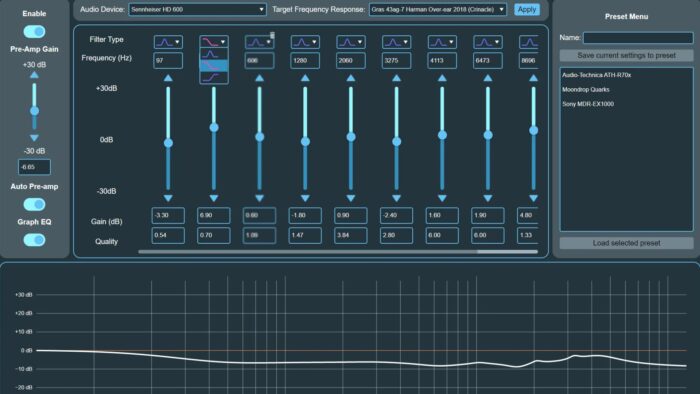Screen dimensions: 700x394
Task: Click the down arrow above the -2.40 gain field
Action: coord(396,198)
